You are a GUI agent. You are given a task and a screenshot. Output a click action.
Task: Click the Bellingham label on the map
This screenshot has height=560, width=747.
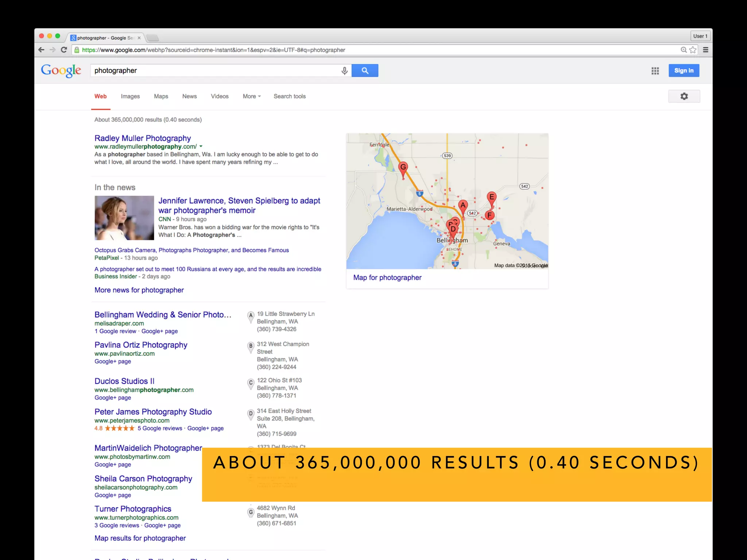(x=452, y=241)
